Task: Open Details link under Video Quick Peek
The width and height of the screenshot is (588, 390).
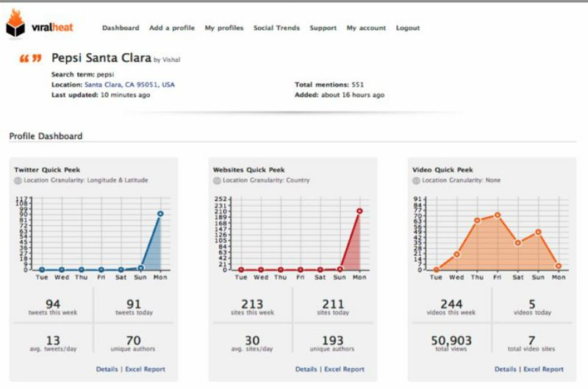Action: pos(506,369)
